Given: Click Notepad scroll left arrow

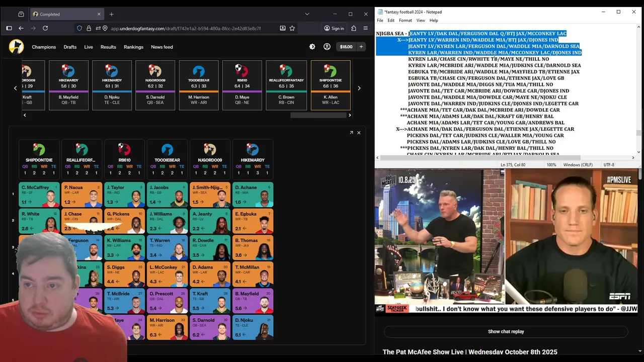Looking at the screenshot, I should point(378,158).
